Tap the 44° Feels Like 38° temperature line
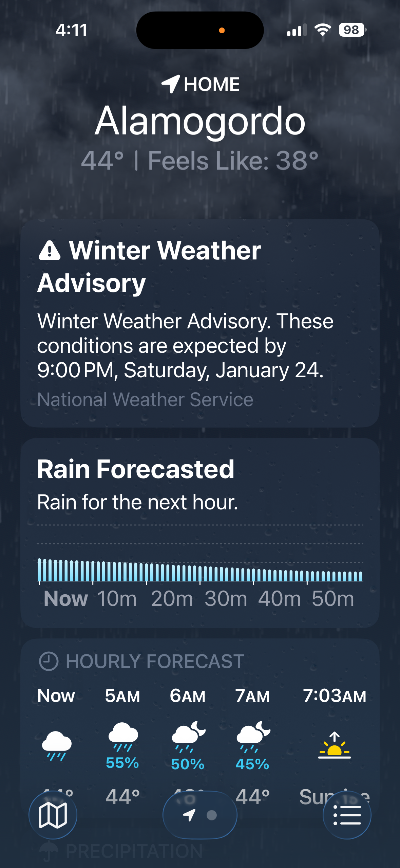 pos(200,161)
